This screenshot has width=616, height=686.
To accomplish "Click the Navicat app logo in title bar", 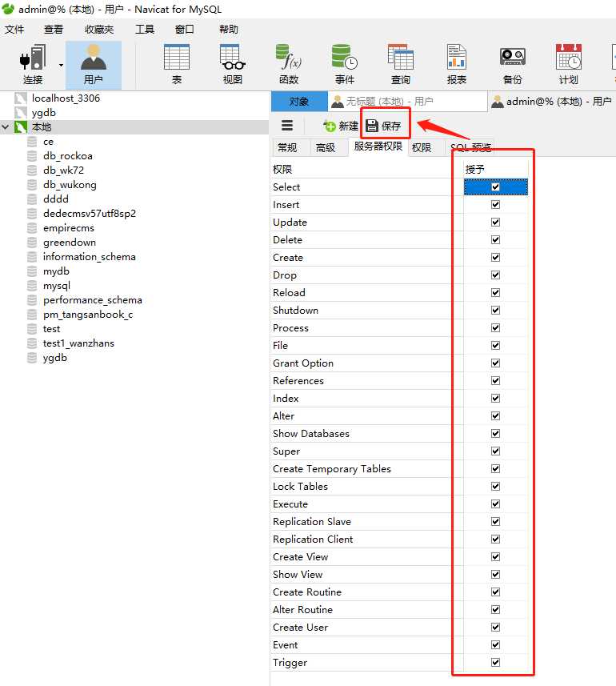I will 8,9.
